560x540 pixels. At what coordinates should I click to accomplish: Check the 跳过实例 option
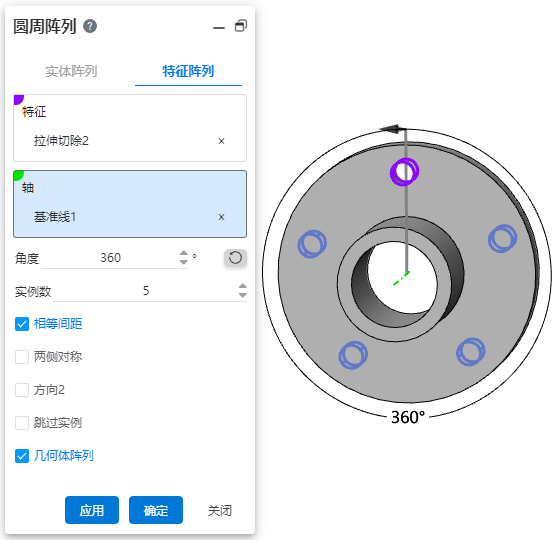[22, 423]
